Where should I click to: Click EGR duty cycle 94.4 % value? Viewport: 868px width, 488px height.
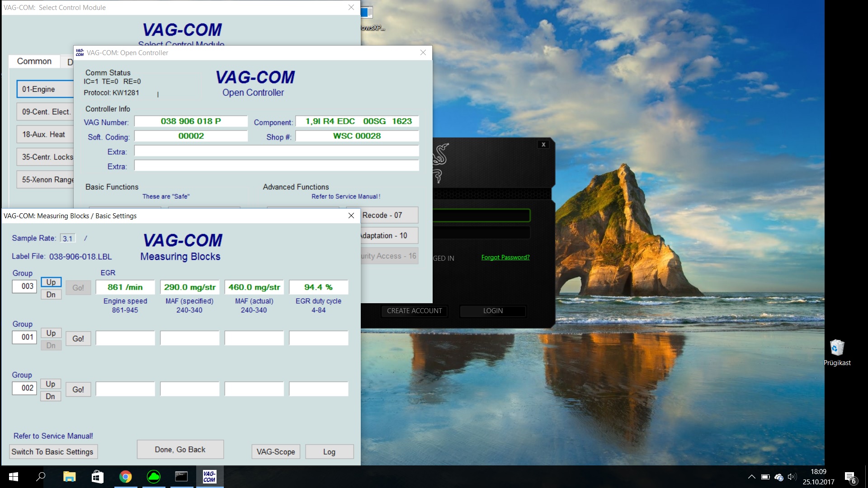pyautogui.click(x=319, y=287)
